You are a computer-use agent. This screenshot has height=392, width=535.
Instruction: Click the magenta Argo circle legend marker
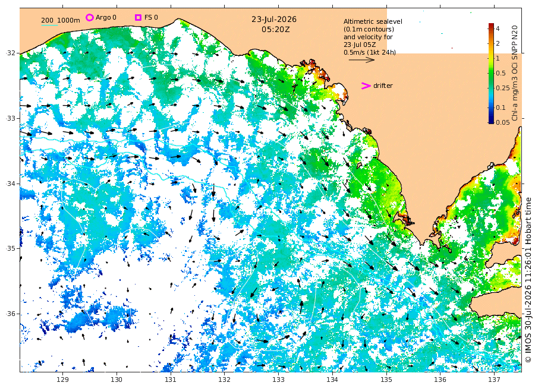89,17
